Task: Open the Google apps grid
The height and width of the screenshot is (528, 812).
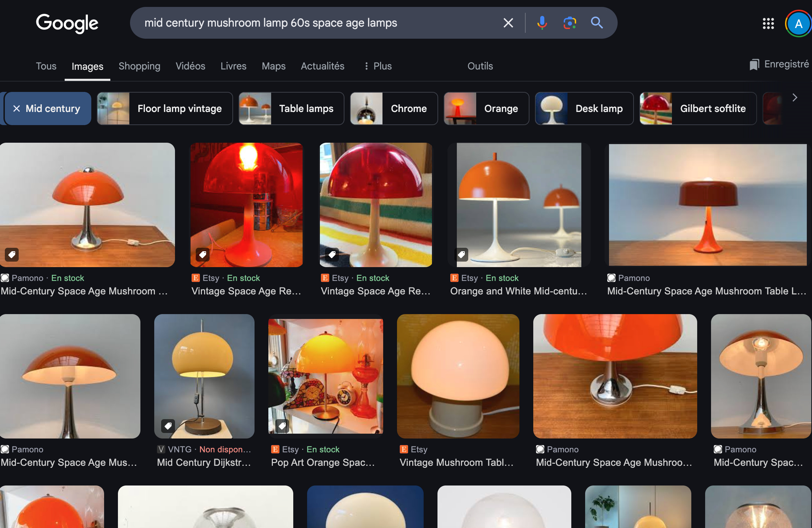Action: 768,23
